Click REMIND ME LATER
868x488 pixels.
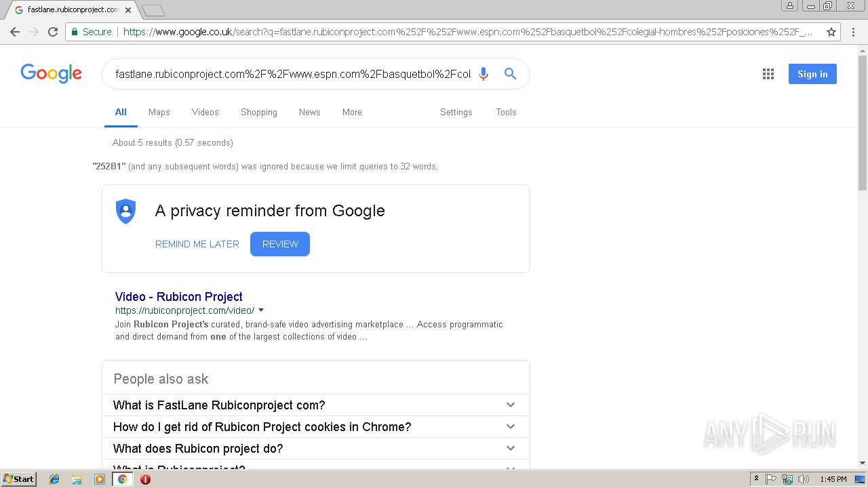coord(197,244)
